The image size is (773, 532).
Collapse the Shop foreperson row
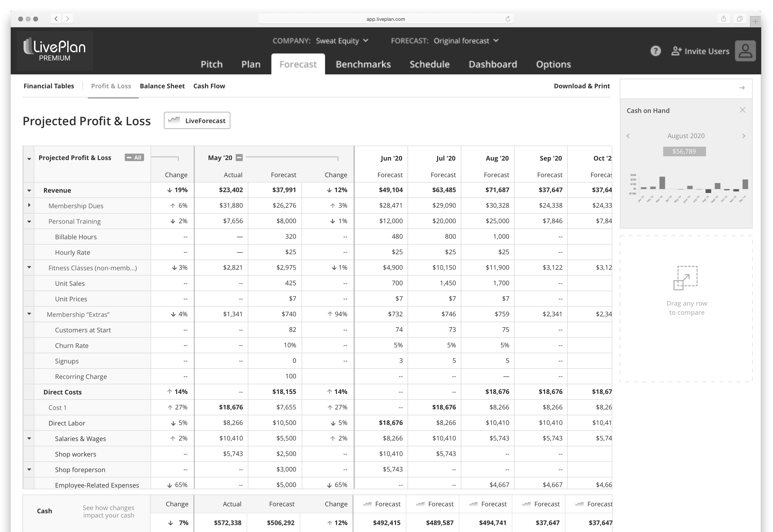(x=29, y=469)
